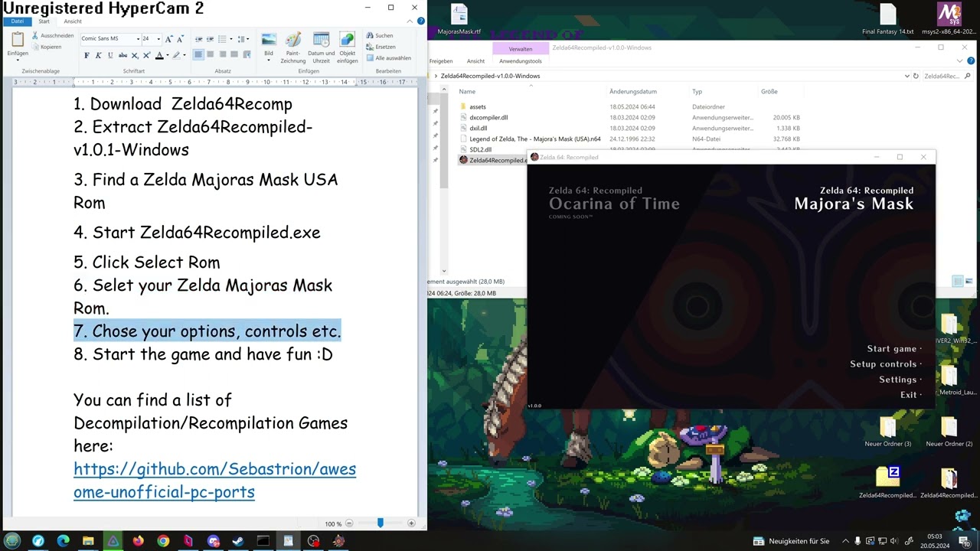This screenshot has width=980, height=551.
Task: Open the highlight color dropdown arrow
Action: tap(184, 55)
